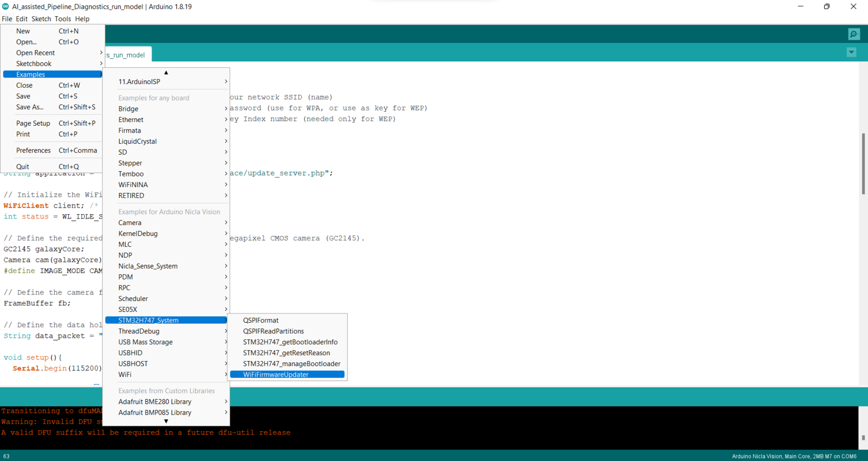Click the Arduino logo in title bar
The width and height of the screenshot is (868, 461).
tap(5, 7)
